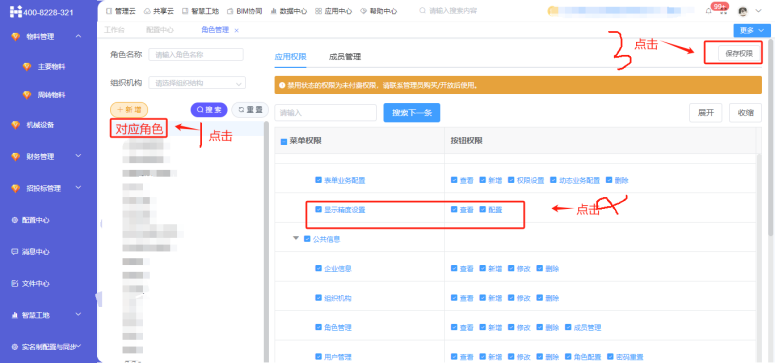Toggle the 表单业务配置 menu checkbox
This screenshot has width=775, height=364.
coord(318,180)
